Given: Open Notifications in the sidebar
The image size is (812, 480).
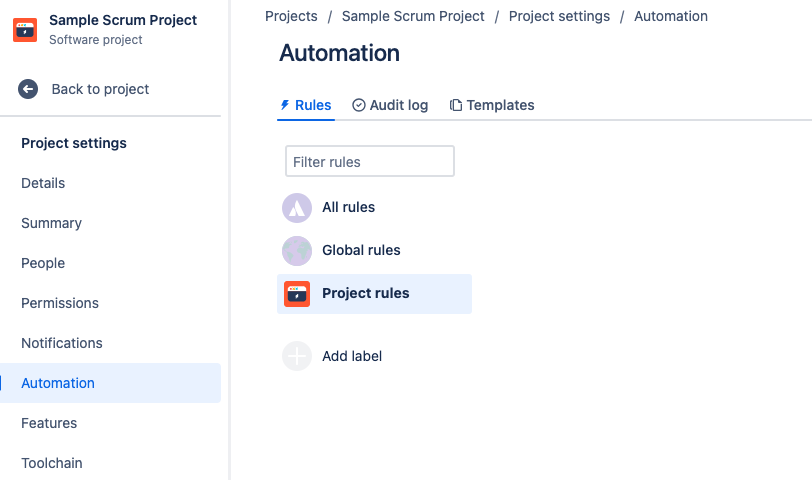Looking at the screenshot, I should pos(62,343).
